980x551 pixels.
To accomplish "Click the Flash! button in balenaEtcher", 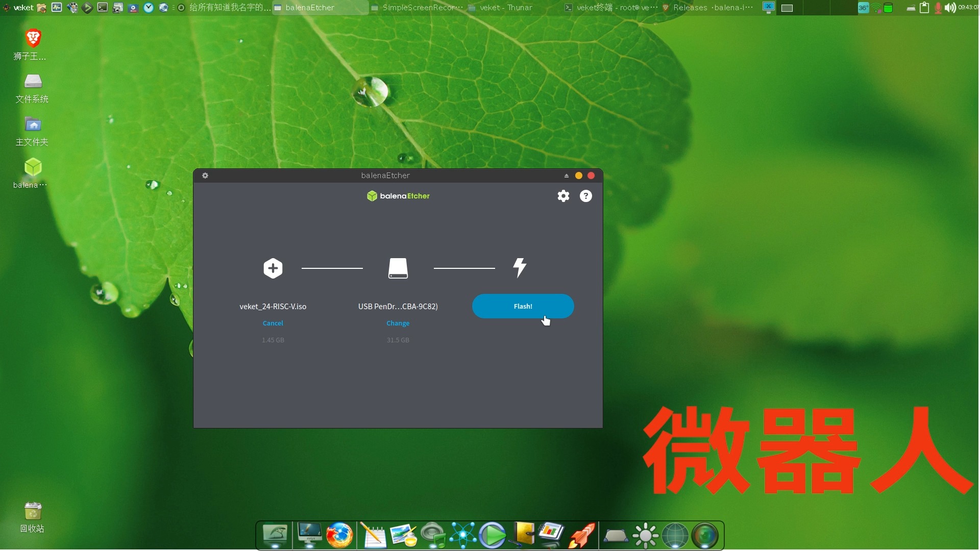I will point(523,306).
